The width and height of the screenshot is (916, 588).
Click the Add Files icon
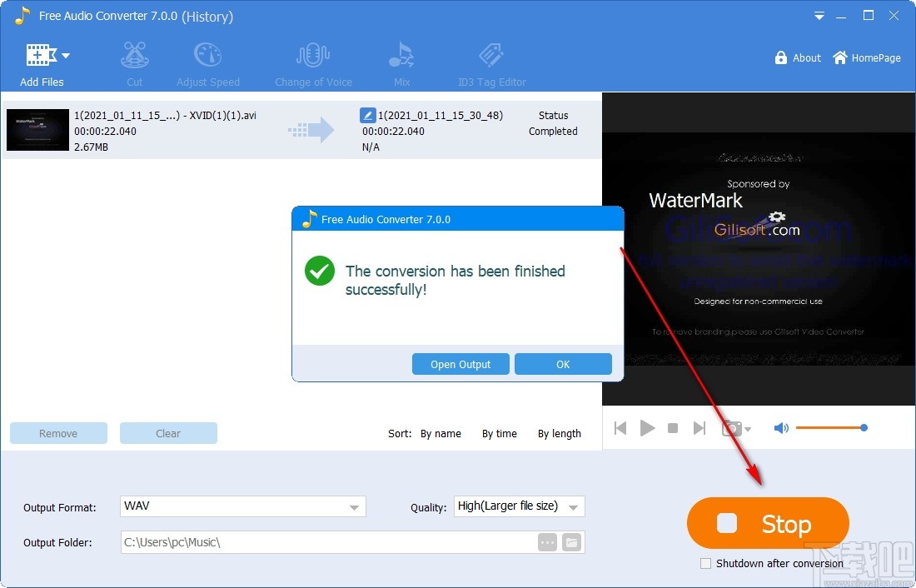[40, 54]
